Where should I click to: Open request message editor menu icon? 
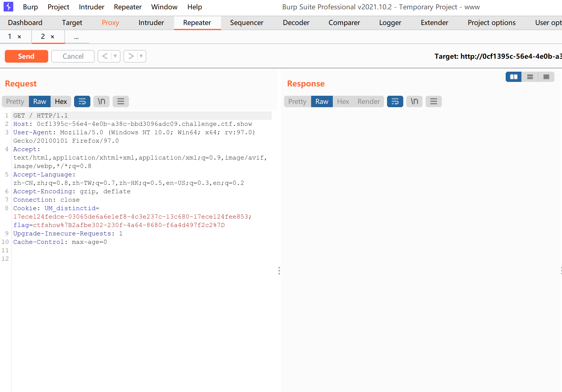(x=121, y=101)
